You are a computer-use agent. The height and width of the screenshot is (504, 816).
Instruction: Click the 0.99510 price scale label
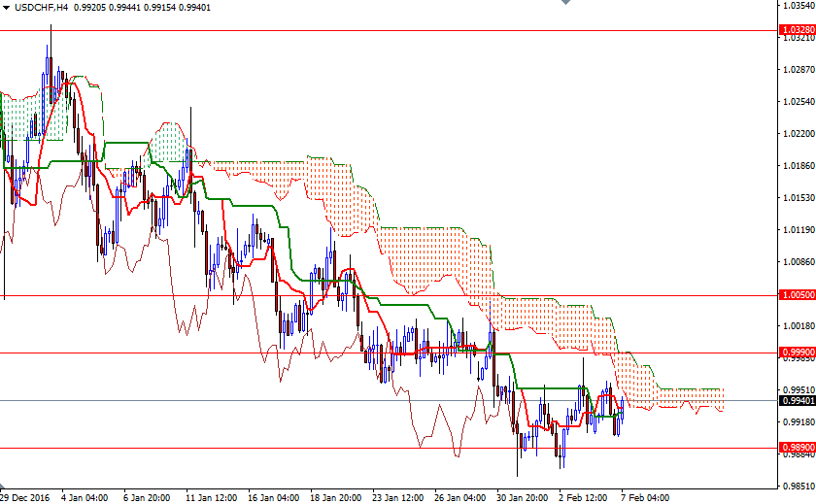click(x=799, y=390)
